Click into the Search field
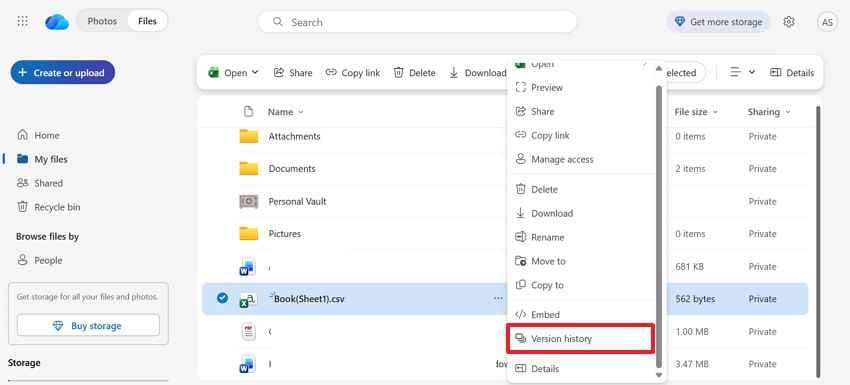This screenshot has width=850, height=385. pyautogui.click(x=417, y=22)
